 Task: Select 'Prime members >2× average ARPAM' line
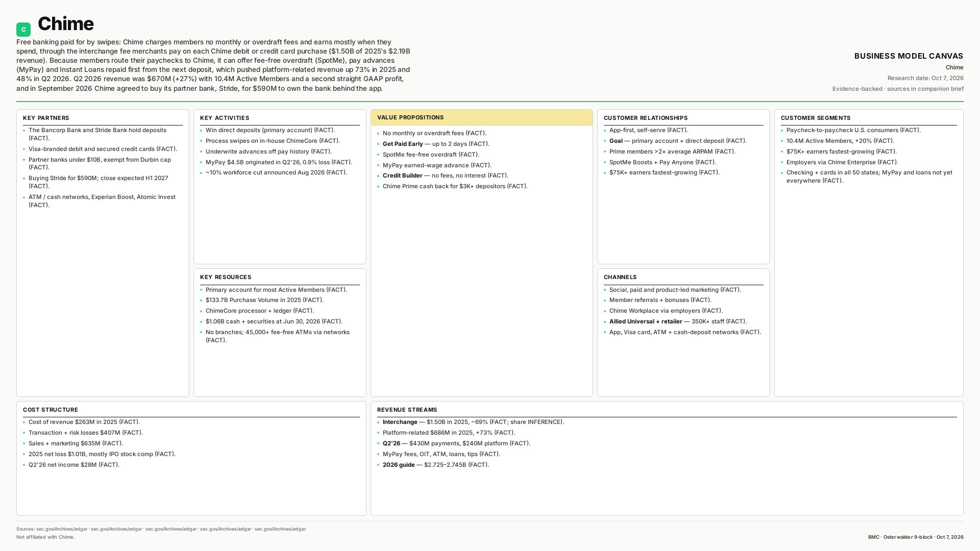(x=672, y=152)
